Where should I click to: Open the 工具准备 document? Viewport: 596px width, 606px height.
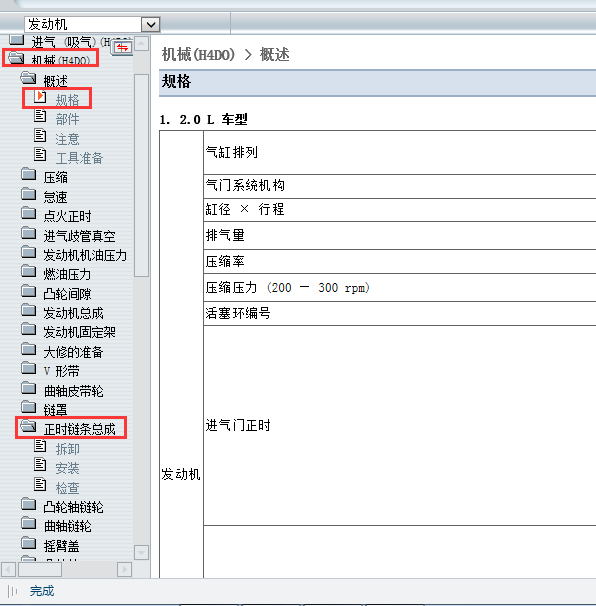point(79,158)
